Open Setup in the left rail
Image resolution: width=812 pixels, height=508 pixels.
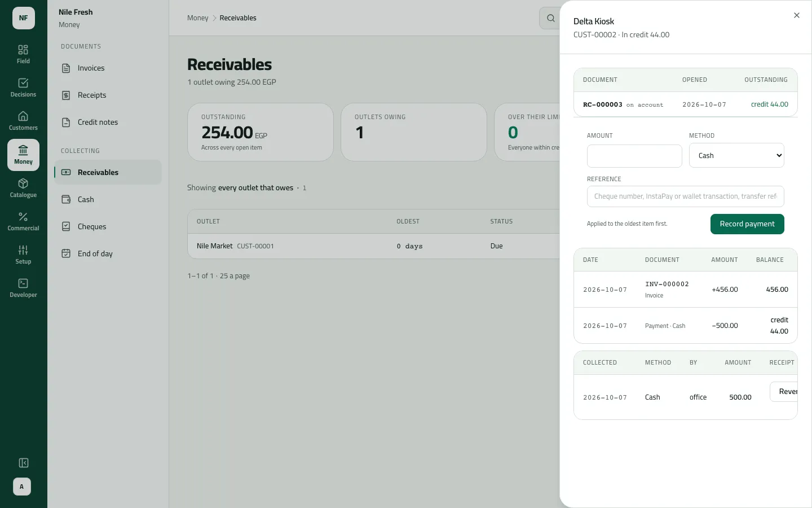click(x=23, y=255)
